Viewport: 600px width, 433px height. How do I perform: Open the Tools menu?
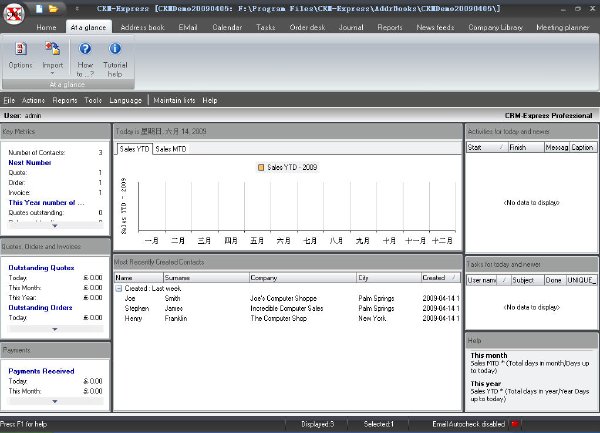click(x=93, y=100)
